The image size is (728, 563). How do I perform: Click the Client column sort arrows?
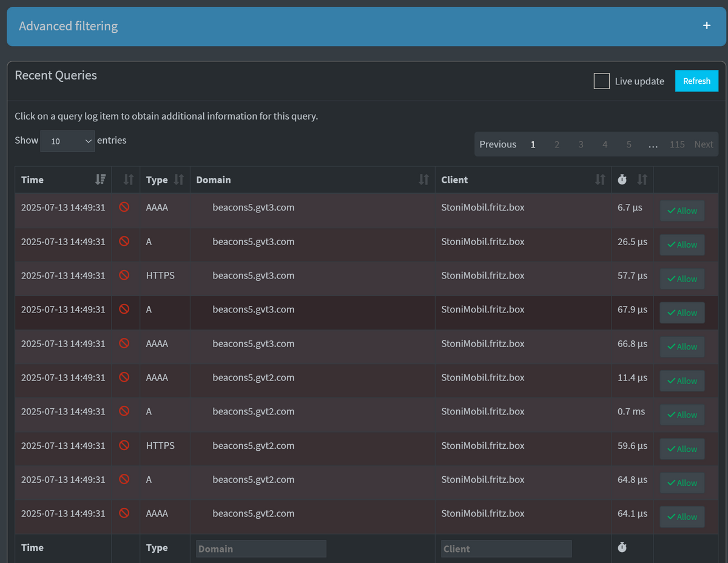point(600,180)
